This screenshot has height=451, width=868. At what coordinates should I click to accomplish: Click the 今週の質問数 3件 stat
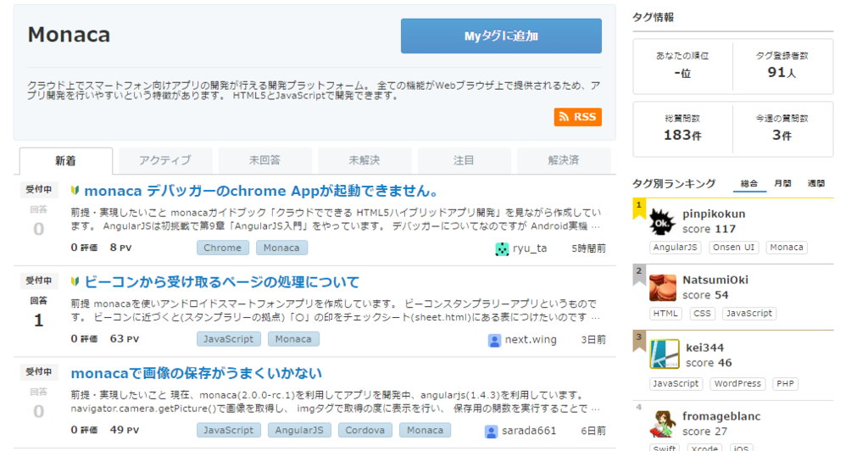pyautogui.click(x=782, y=128)
